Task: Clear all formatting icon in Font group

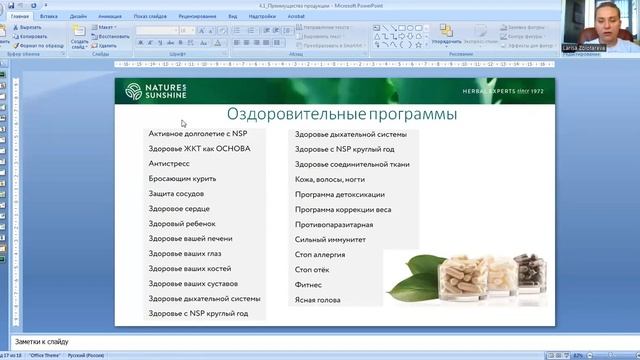Action: [222, 31]
